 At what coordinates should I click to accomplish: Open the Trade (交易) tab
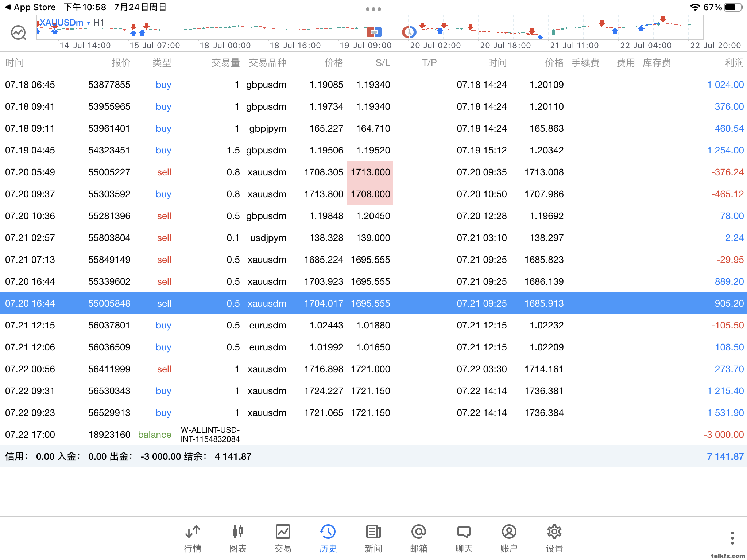(x=283, y=539)
